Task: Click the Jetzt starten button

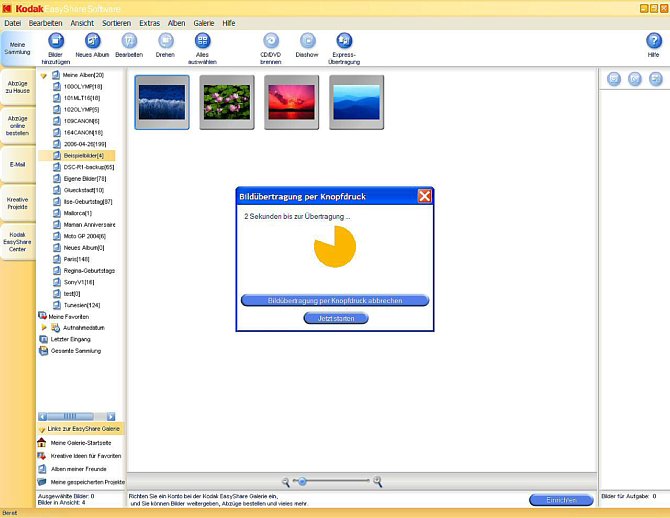Action: (x=336, y=318)
